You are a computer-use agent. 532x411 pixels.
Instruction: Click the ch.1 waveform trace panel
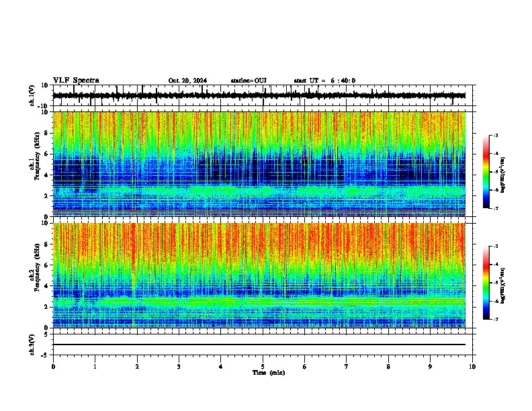coord(263,95)
